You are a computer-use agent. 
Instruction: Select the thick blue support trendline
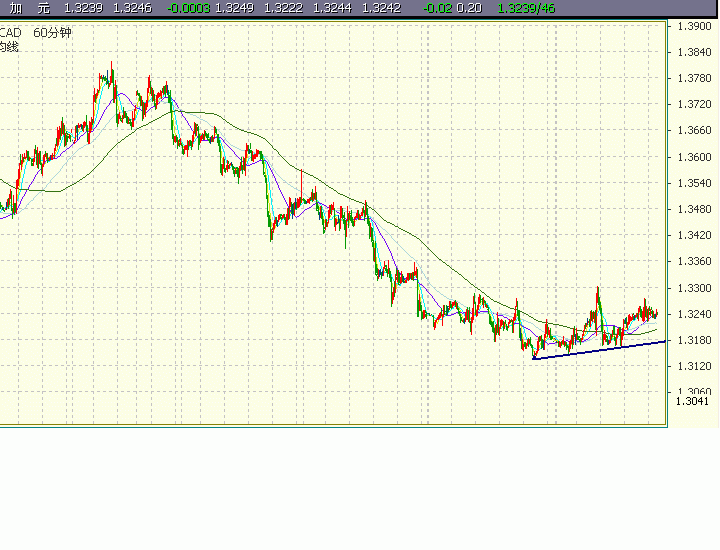pos(600,350)
